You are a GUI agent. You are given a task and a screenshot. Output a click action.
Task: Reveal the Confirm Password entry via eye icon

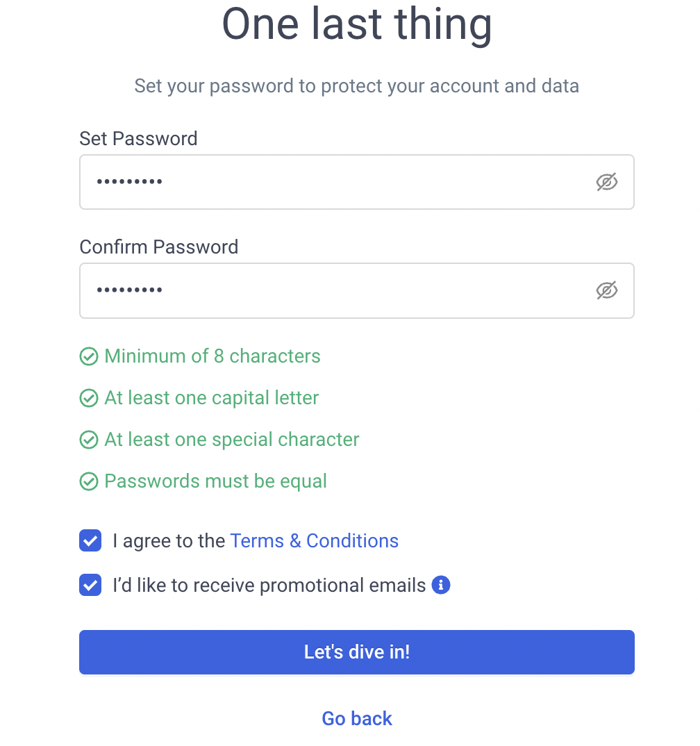coord(607,290)
